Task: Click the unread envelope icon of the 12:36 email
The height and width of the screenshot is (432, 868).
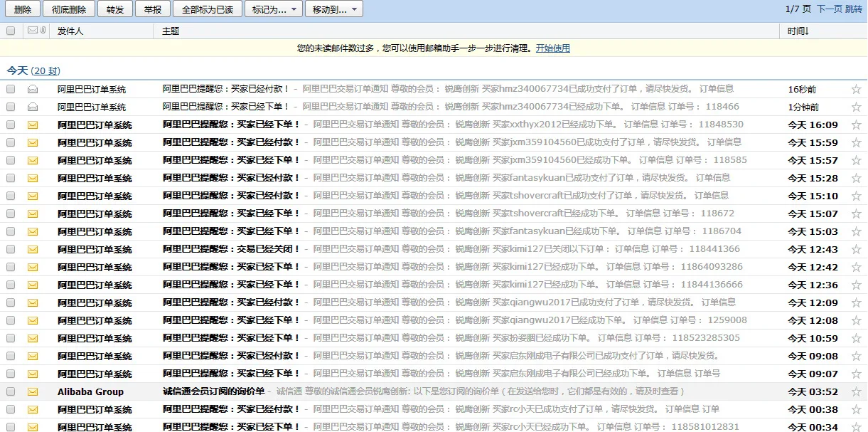Action: coord(33,285)
